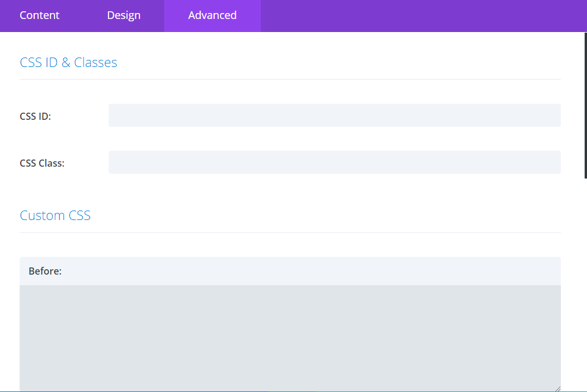
Task: Click the scrollbar track below the thumb
Action: pos(585,285)
